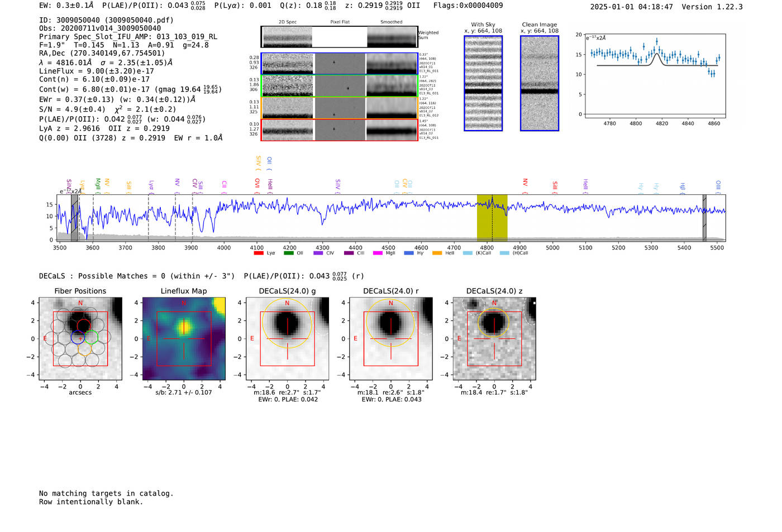Click the hatched gray band near 5460
The width and height of the screenshot is (782, 532).
(704, 218)
